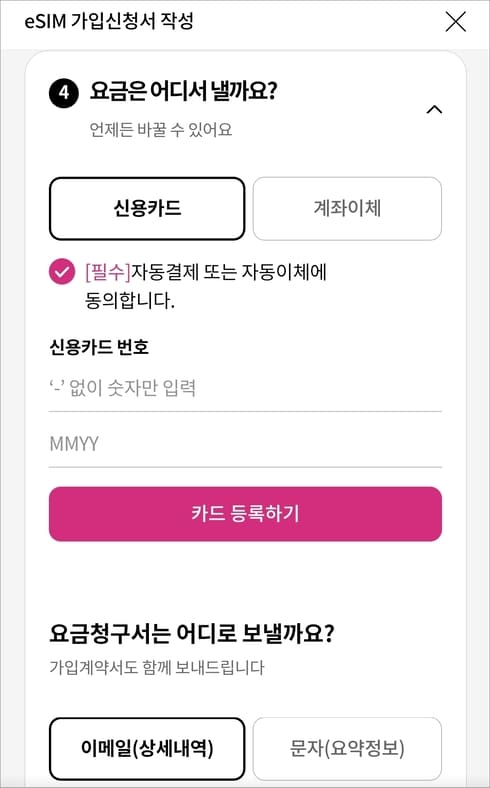Close the eSIM 가입신청서 작성 form
Screen dimensions: 490x788
click(x=456, y=22)
